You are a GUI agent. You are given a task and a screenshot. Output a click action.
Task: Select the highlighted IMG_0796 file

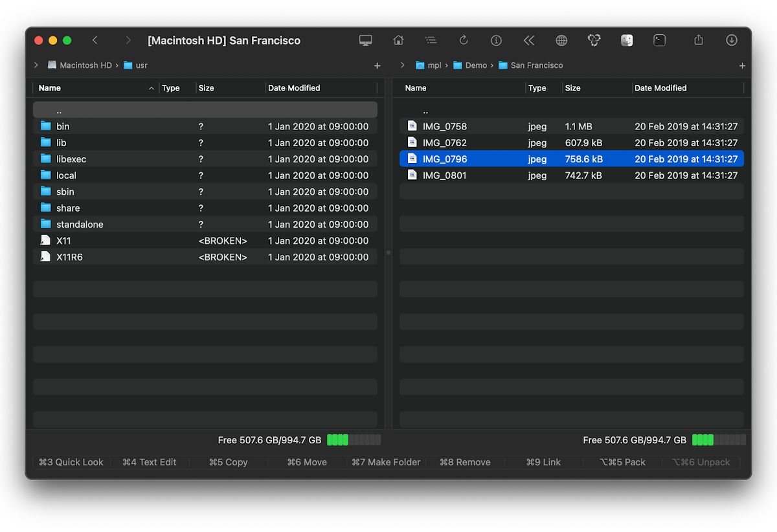tap(572, 159)
